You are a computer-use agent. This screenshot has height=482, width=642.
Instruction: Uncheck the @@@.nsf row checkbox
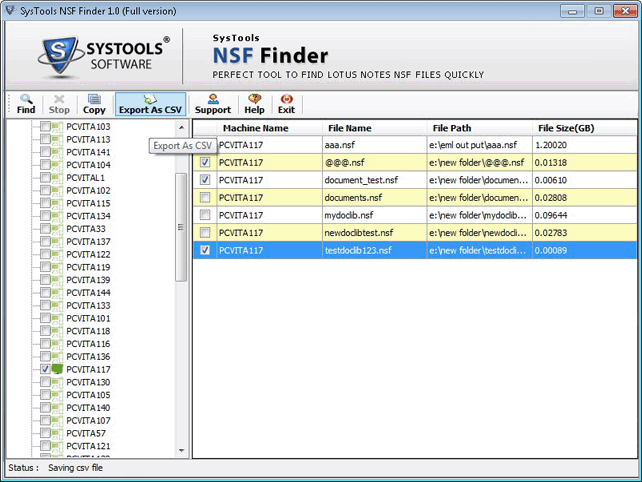coord(205,162)
